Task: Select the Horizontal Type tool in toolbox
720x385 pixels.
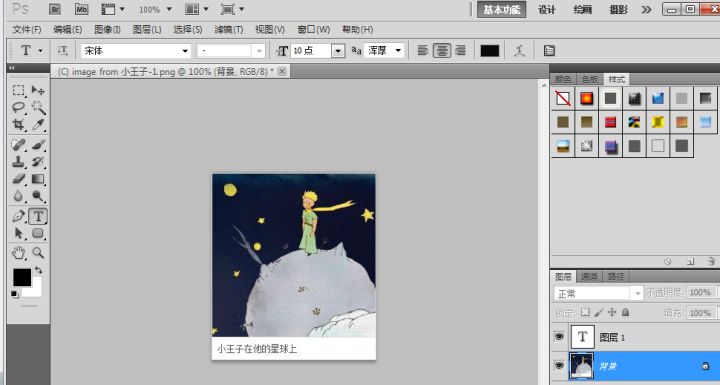Action: pos(38,216)
